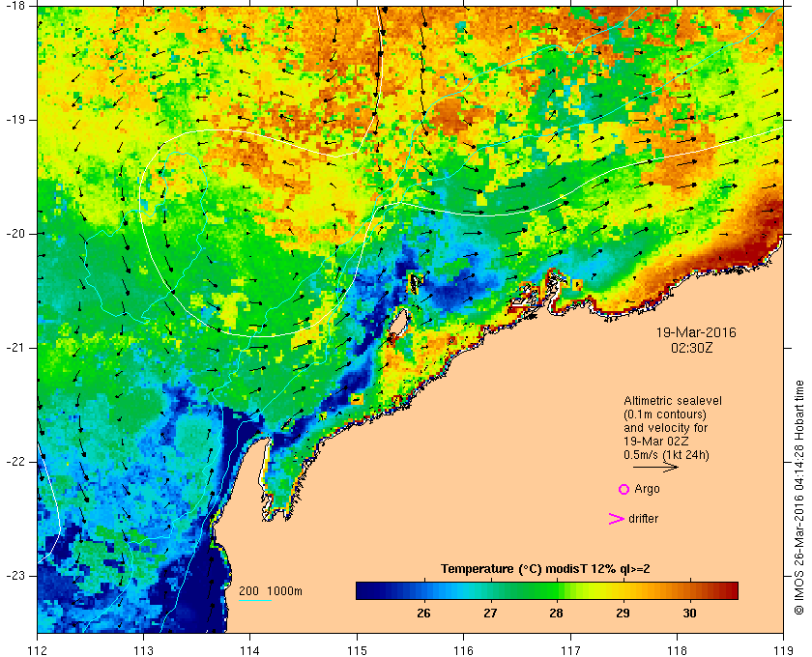812x657 pixels.
Task: Click the temperature colorbar at 26
Action: point(423,590)
